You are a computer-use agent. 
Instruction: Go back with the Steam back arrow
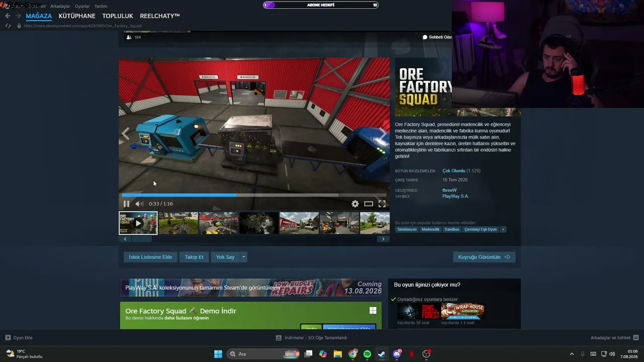[8, 16]
